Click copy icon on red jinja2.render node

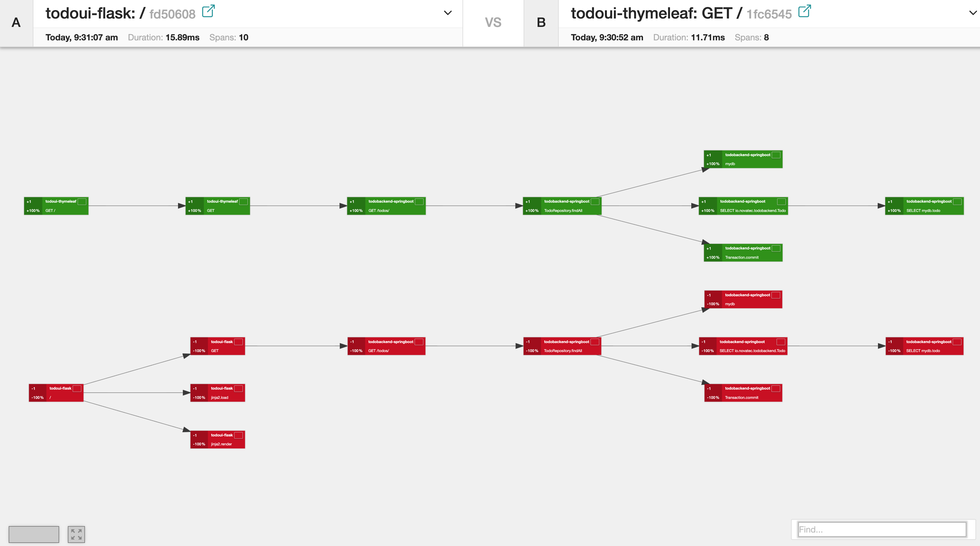(239, 435)
